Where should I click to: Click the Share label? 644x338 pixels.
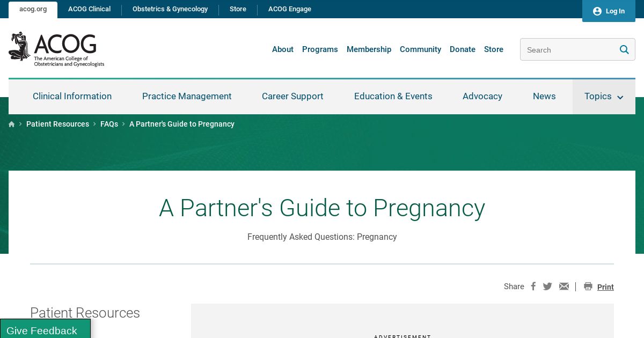[514, 286]
